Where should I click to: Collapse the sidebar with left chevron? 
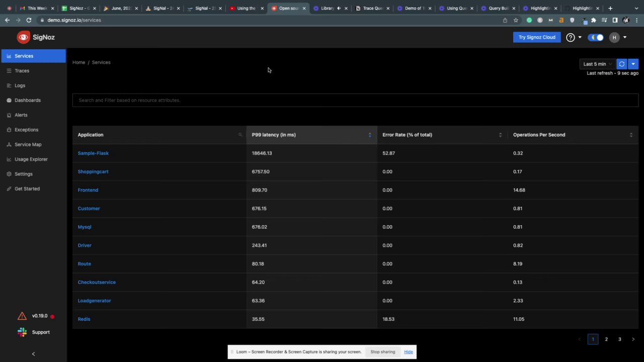[x=33, y=354]
